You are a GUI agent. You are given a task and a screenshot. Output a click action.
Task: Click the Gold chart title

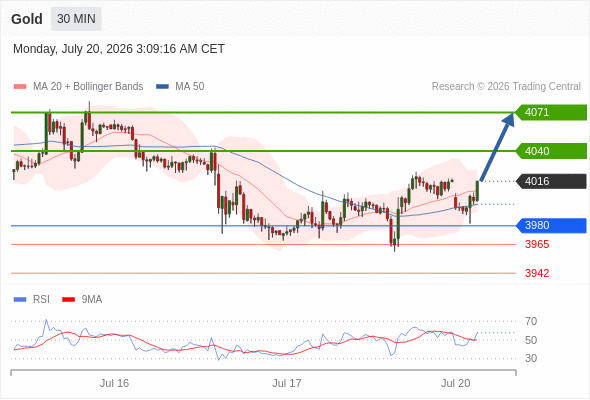point(27,19)
